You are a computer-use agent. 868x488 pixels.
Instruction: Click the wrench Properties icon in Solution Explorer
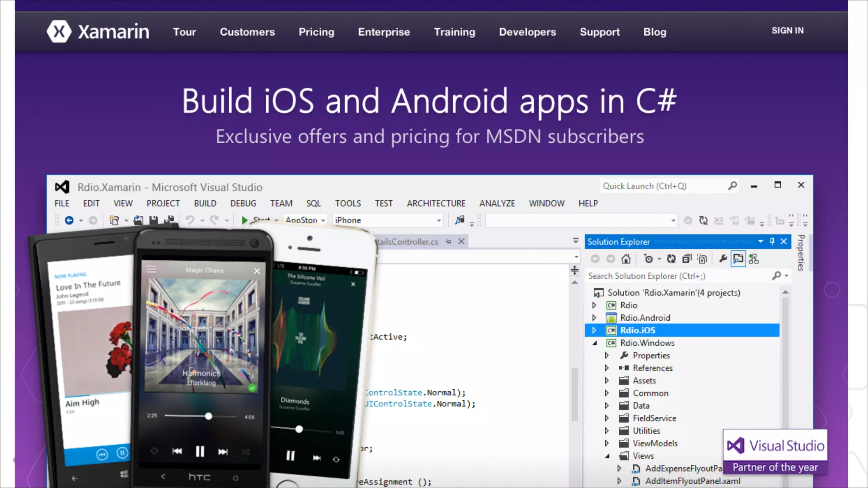coord(723,259)
